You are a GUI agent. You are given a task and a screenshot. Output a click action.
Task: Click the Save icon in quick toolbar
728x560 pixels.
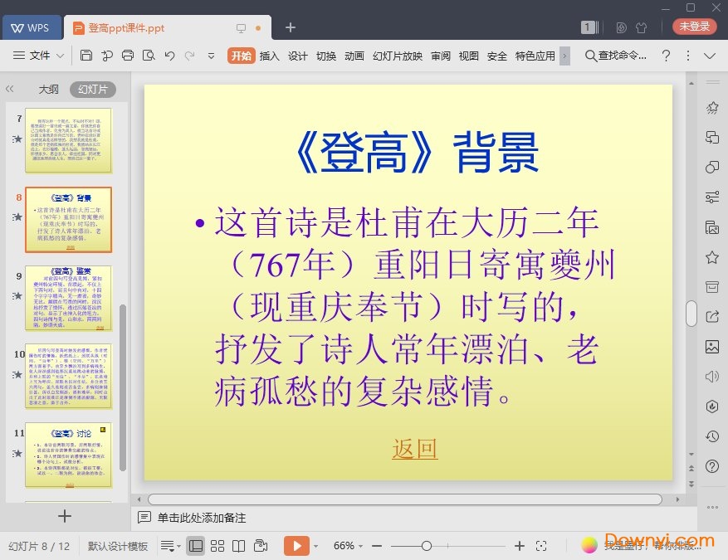pos(86,56)
